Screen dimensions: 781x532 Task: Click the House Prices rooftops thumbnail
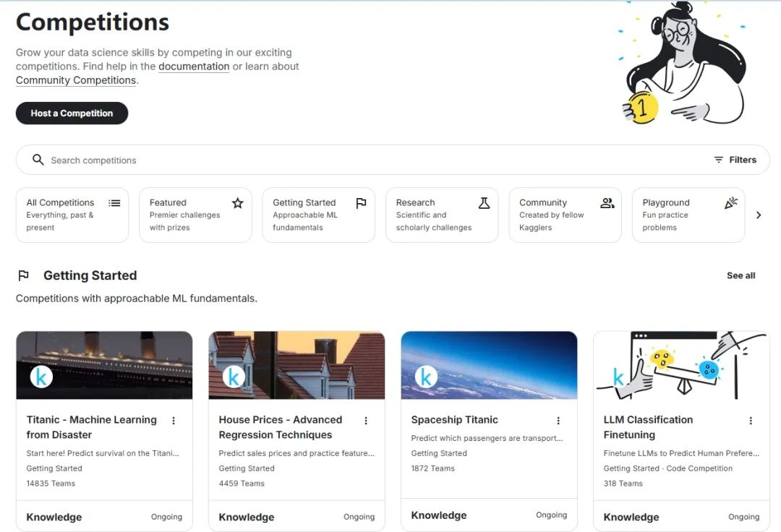click(x=297, y=365)
